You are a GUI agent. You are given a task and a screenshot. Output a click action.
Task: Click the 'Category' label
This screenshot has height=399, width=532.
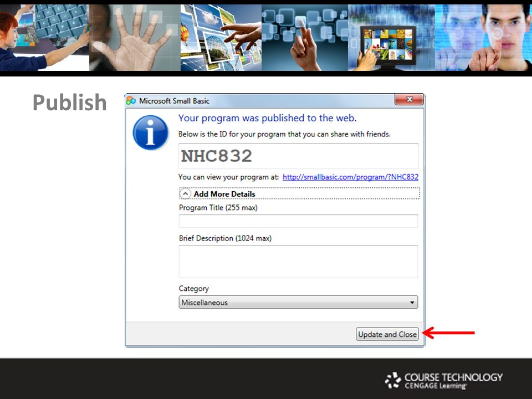coord(194,289)
